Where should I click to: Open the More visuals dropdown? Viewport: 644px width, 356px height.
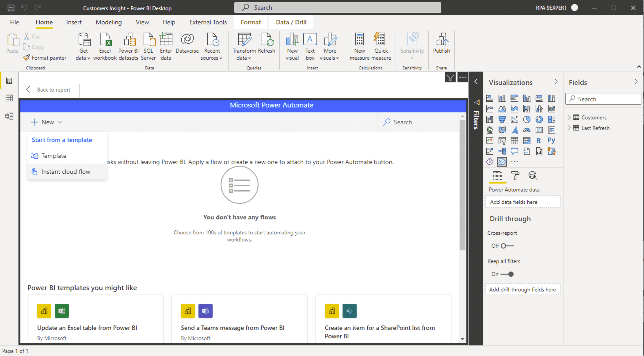coord(330,46)
